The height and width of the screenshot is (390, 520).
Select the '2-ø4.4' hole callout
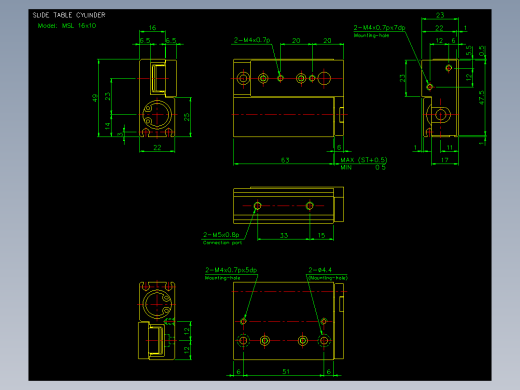pos(320,270)
